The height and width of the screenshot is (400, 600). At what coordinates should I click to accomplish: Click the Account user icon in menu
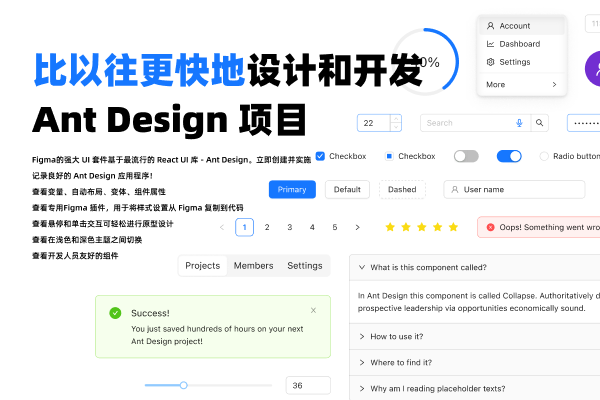(490, 26)
